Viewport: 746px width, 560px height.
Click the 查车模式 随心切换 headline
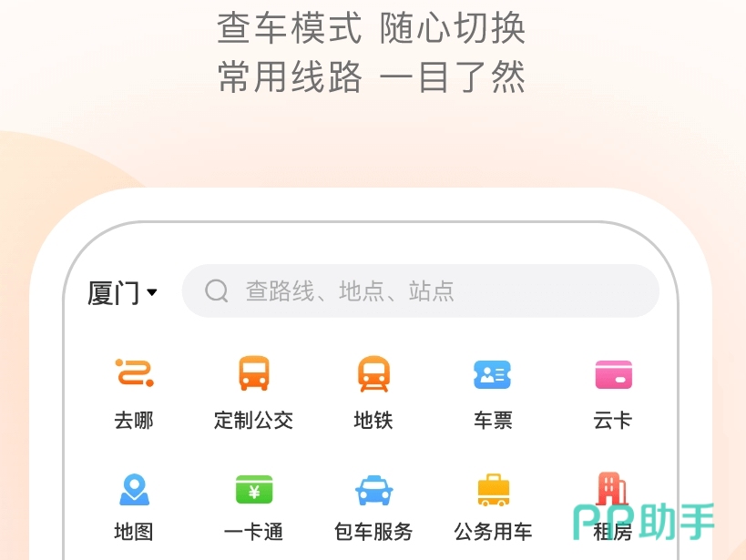point(372,28)
